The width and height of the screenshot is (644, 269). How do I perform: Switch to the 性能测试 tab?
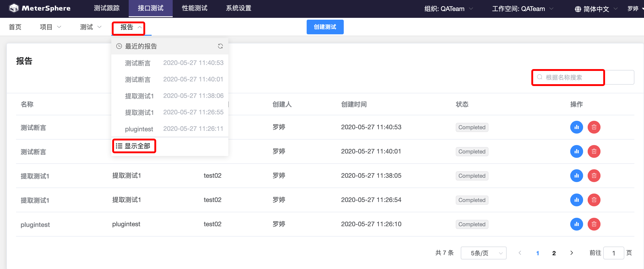[194, 8]
